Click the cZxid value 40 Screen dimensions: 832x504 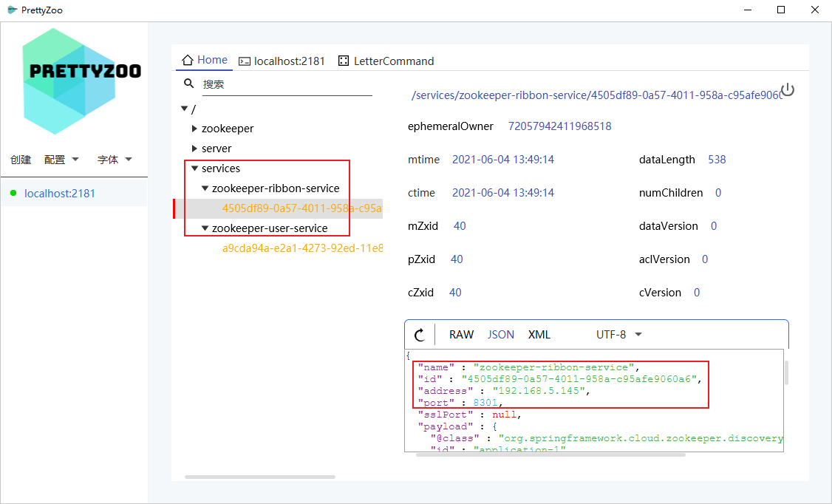coord(455,293)
